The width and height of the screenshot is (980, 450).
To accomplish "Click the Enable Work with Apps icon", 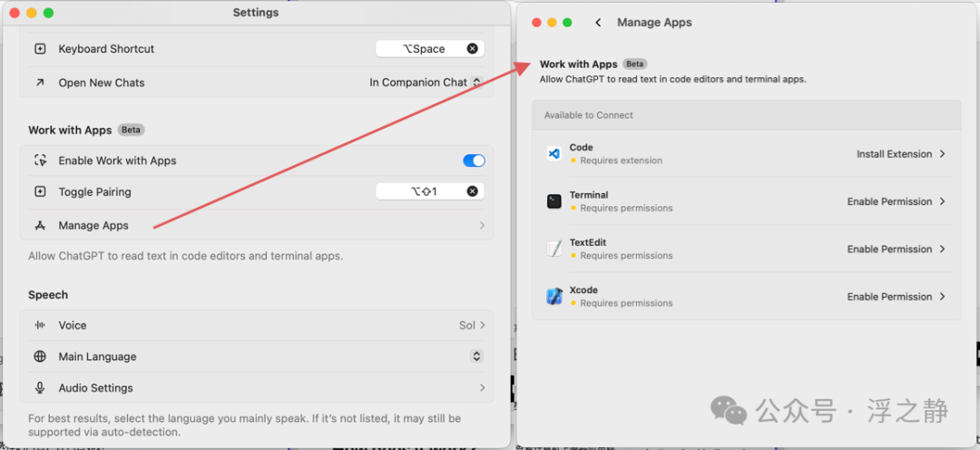I will 40,161.
